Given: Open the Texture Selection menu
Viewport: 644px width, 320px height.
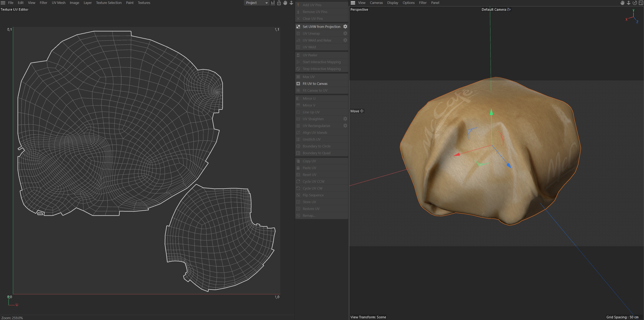Looking at the screenshot, I should (109, 3).
